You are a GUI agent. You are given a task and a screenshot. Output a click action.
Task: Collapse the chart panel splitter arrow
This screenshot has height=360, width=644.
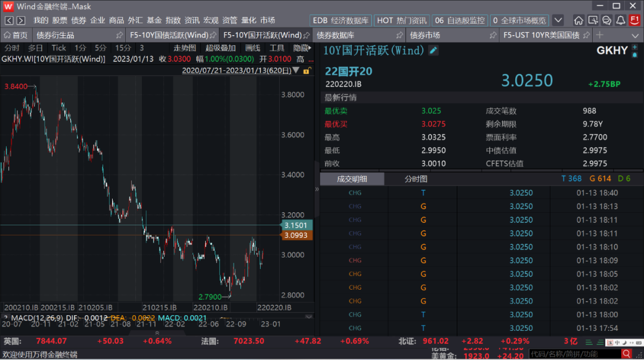coord(317,189)
